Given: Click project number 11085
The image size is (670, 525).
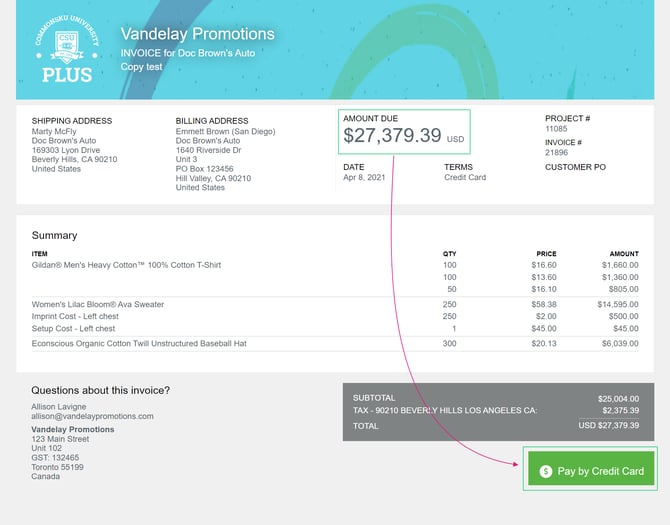Looking at the screenshot, I should (556, 129).
